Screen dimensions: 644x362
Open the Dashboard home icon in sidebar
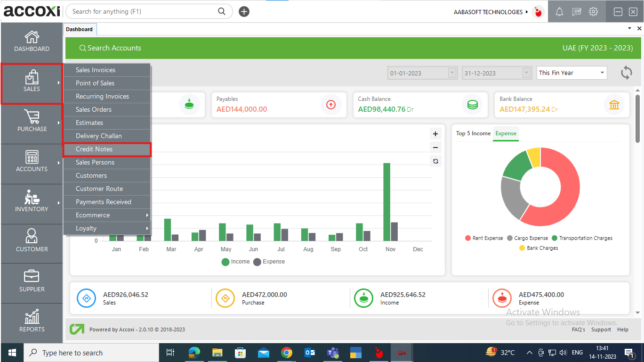coord(32,37)
